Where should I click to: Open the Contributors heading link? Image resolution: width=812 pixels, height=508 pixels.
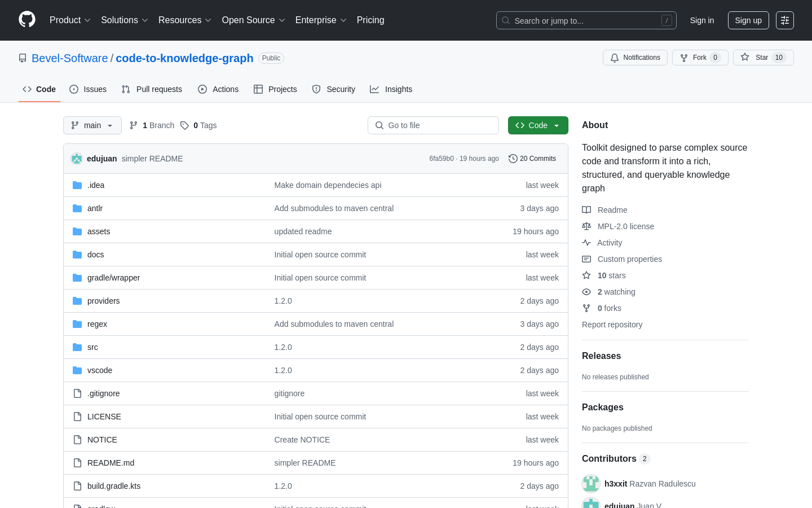click(616, 459)
